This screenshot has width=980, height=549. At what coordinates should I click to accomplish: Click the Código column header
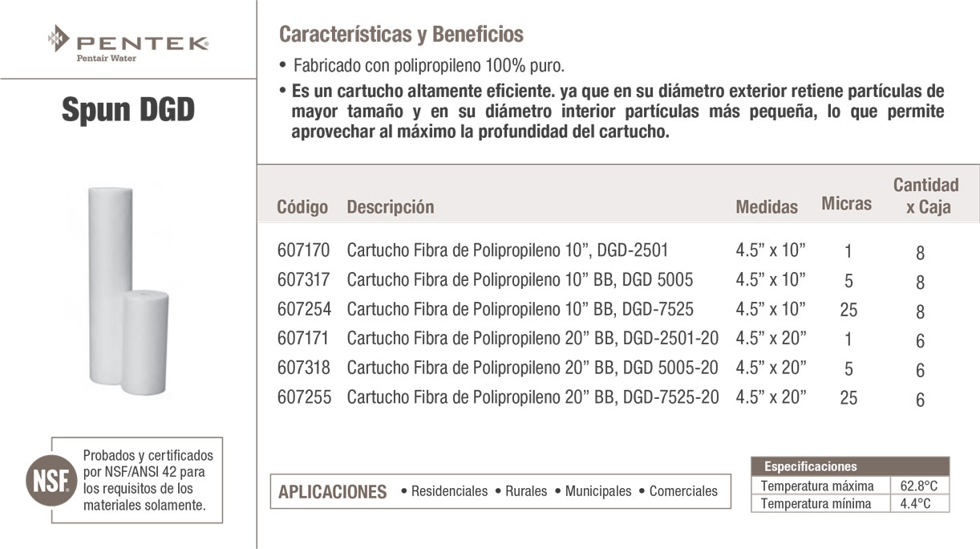pos(302,207)
